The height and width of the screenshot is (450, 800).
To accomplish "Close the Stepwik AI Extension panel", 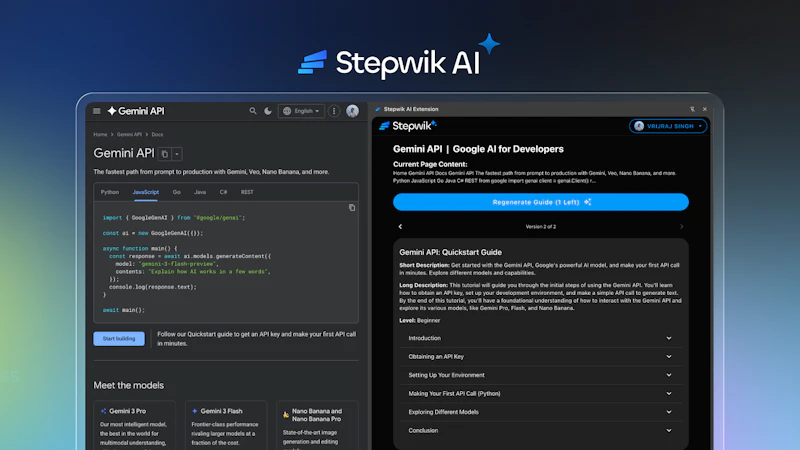I will tap(705, 109).
